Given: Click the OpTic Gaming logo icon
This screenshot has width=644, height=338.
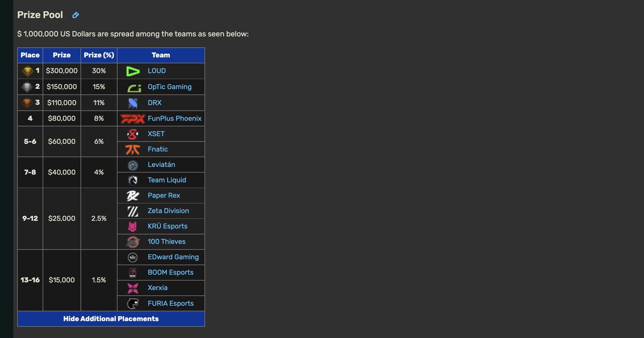Looking at the screenshot, I should [133, 87].
